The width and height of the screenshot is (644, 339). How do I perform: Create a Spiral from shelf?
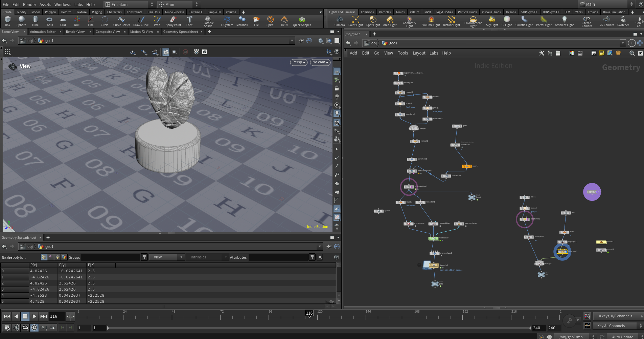click(270, 21)
